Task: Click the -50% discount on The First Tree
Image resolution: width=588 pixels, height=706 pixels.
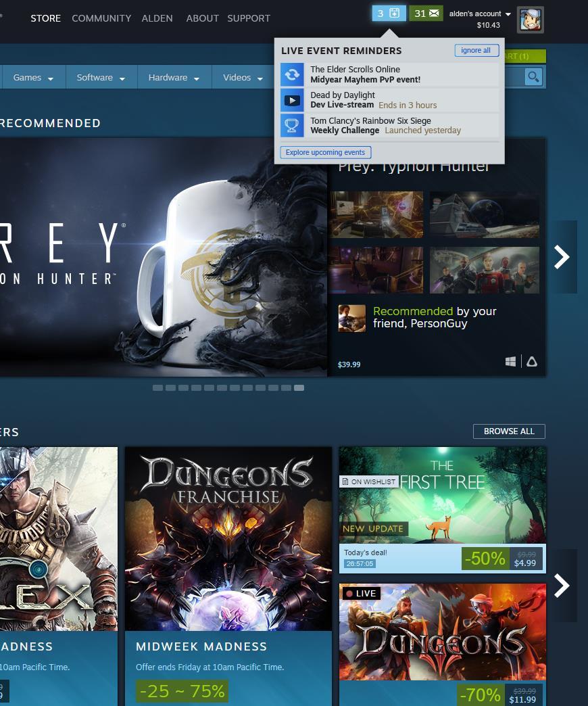Action: click(x=485, y=559)
